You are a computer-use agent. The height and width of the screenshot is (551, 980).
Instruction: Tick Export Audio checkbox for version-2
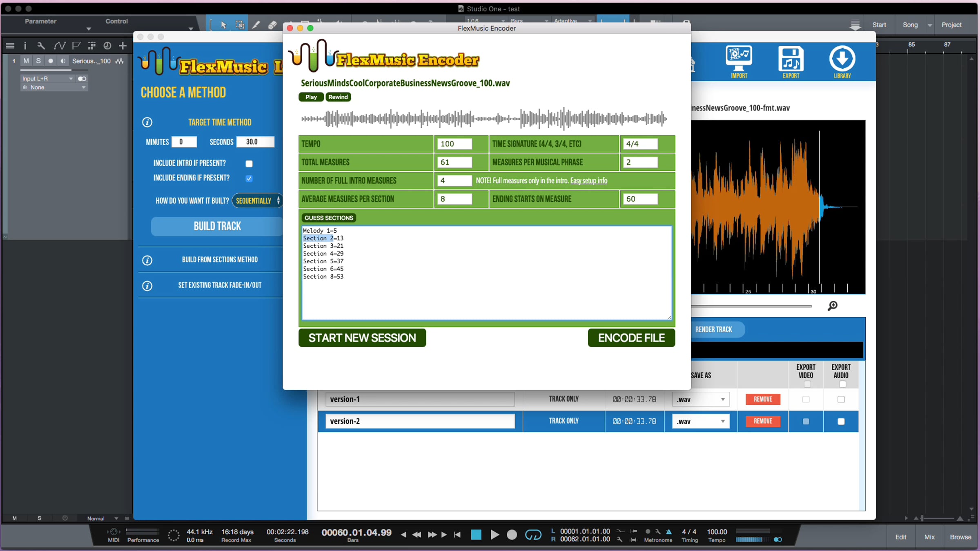point(841,421)
